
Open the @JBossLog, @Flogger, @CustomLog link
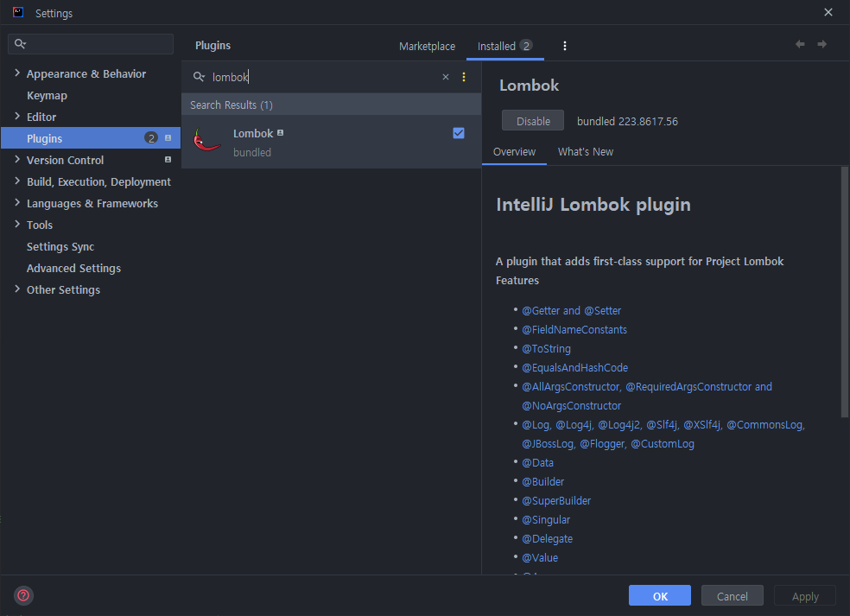click(607, 443)
